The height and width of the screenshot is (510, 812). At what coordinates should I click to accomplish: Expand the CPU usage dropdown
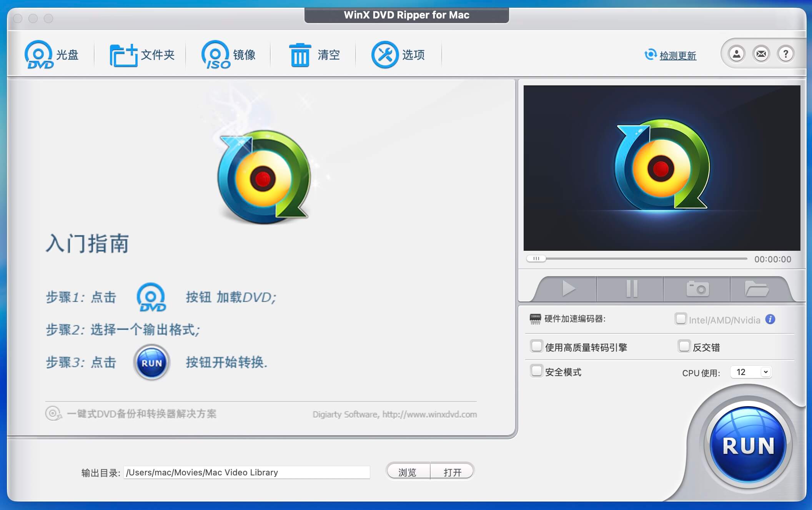tap(751, 372)
